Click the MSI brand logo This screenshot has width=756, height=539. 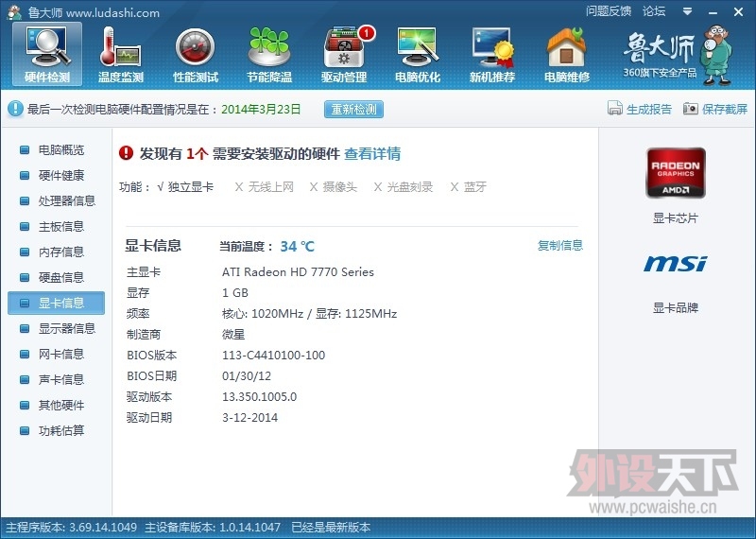676,264
